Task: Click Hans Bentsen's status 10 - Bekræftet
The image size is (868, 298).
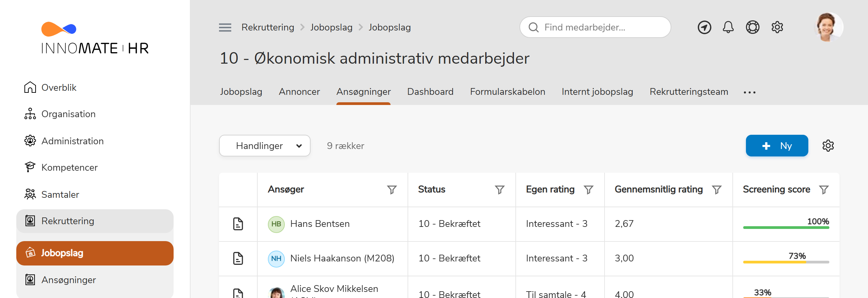Action: coord(449,224)
